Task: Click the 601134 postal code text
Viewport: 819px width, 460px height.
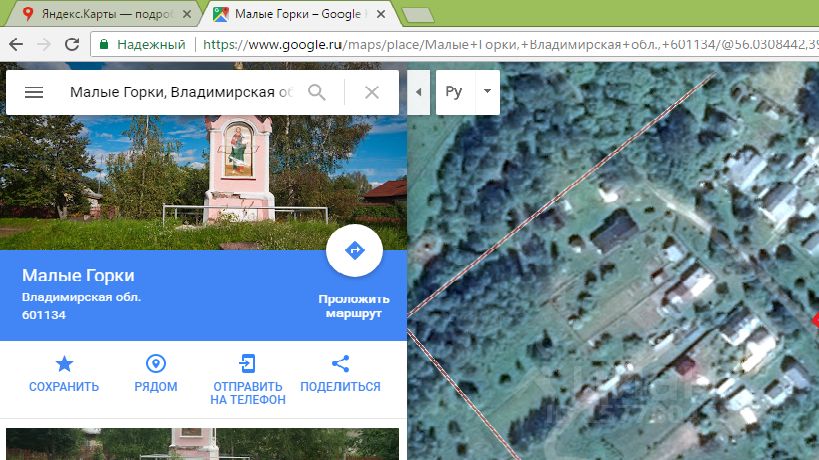Action: (44, 315)
